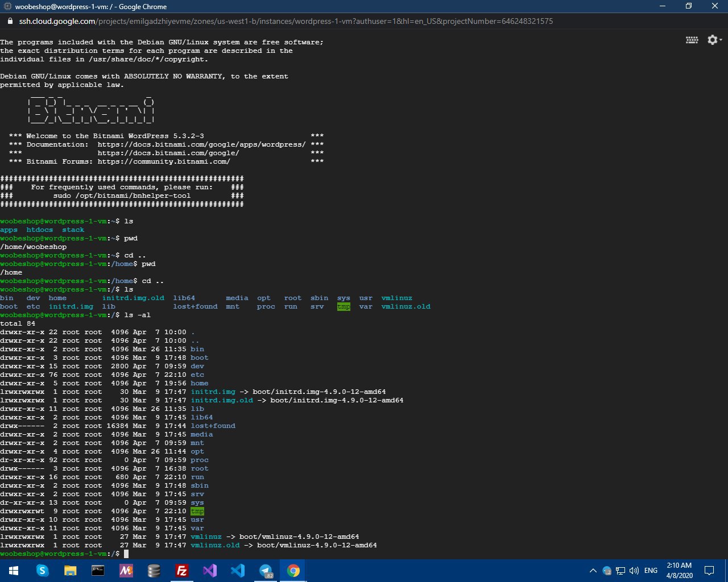The height and width of the screenshot is (582, 728).
Task: Click the Bitnami Forums community URL text
Action: point(164,161)
